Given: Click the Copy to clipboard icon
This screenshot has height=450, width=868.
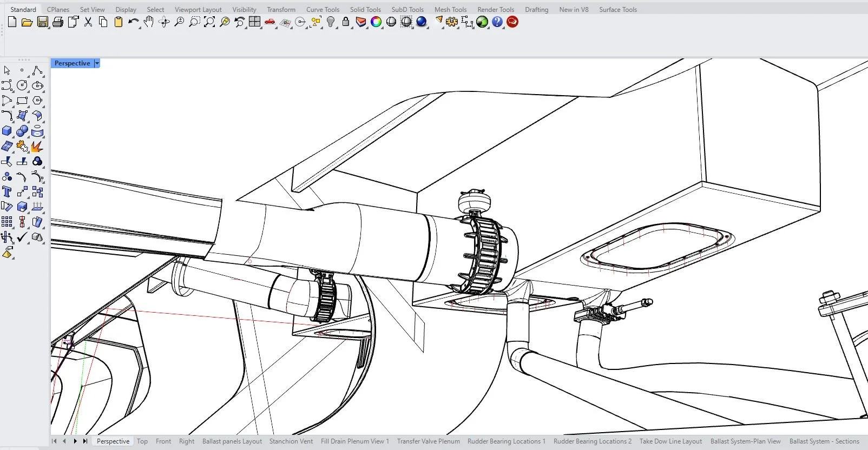Looking at the screenshot, I should pyautogui.click(x=103, y=22).
